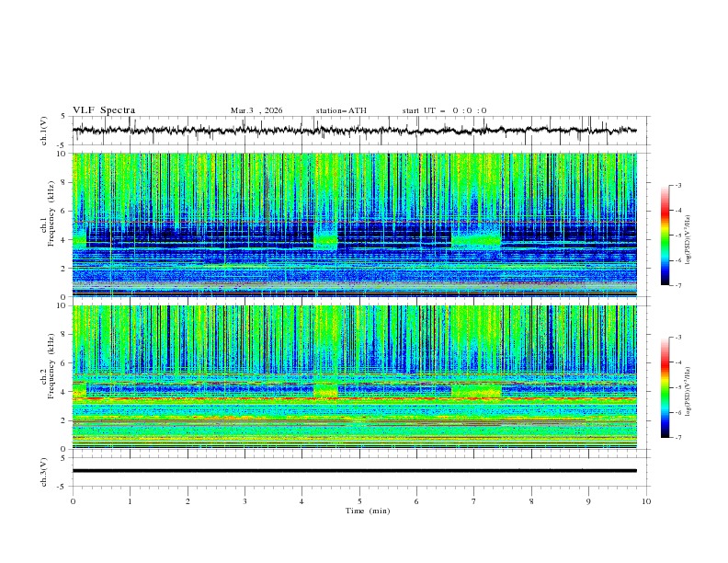Click the ch.3 flat waveform trace
Image resolution: width=728 pixels, height=563 pixels.
[354, 471]
